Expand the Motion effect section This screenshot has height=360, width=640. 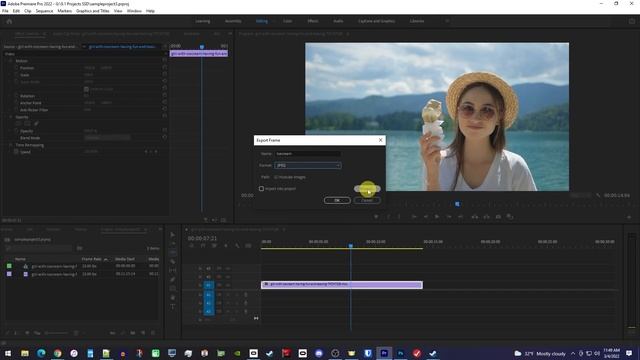pyautogui.click(x=11, y=61)
